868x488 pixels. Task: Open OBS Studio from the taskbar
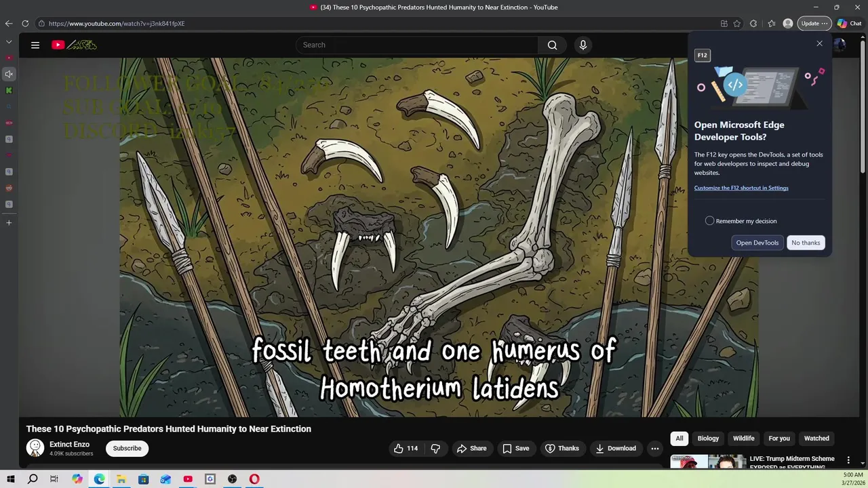click(233, 479)
